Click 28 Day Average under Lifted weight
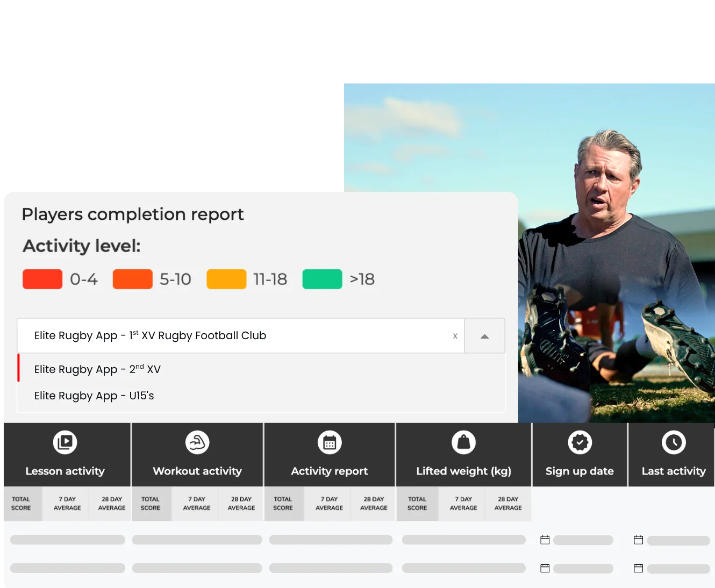Image resolution: width=715 pixels, height=588 pixels. 508,504
